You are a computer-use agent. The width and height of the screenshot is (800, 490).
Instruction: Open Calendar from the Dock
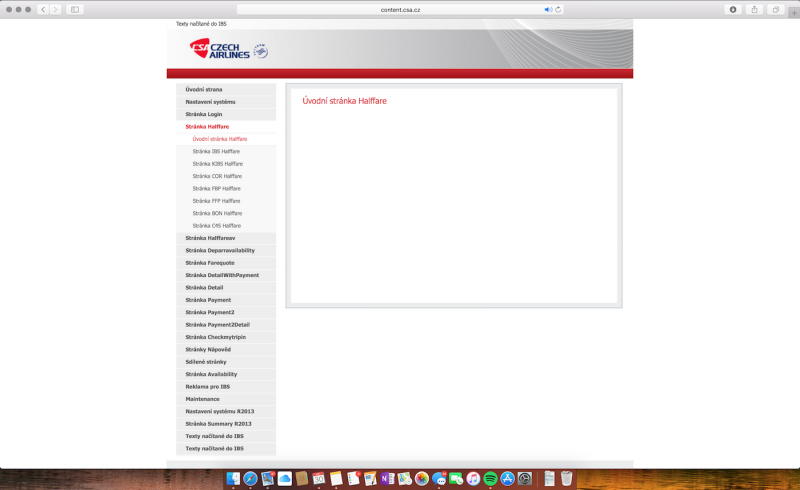click(319, 478)
